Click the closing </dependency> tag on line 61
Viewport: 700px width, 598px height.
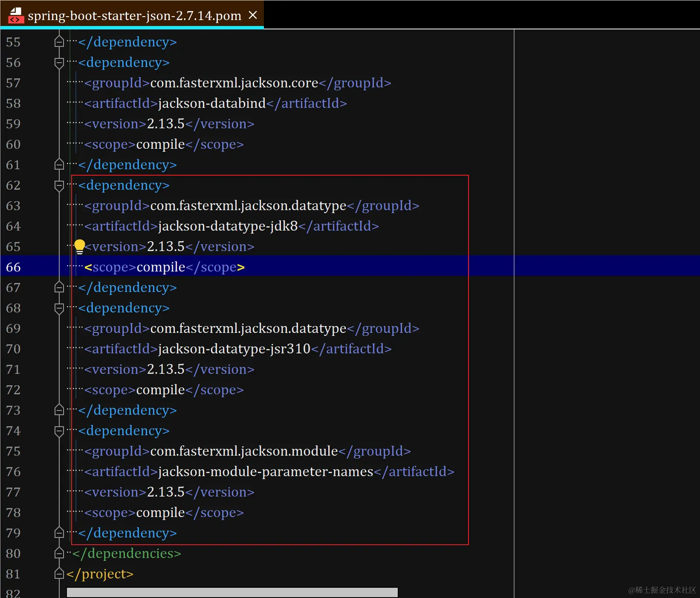coord(127,165)
